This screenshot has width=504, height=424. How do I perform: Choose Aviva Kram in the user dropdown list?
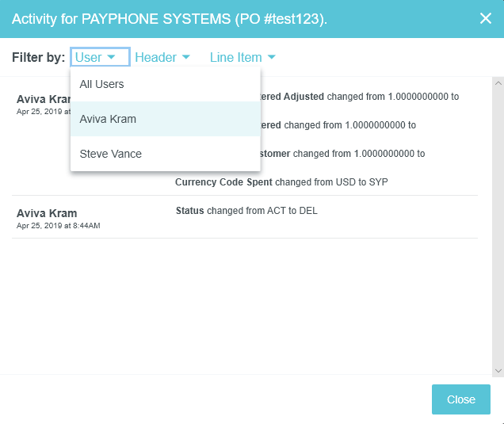coord(109,119)
